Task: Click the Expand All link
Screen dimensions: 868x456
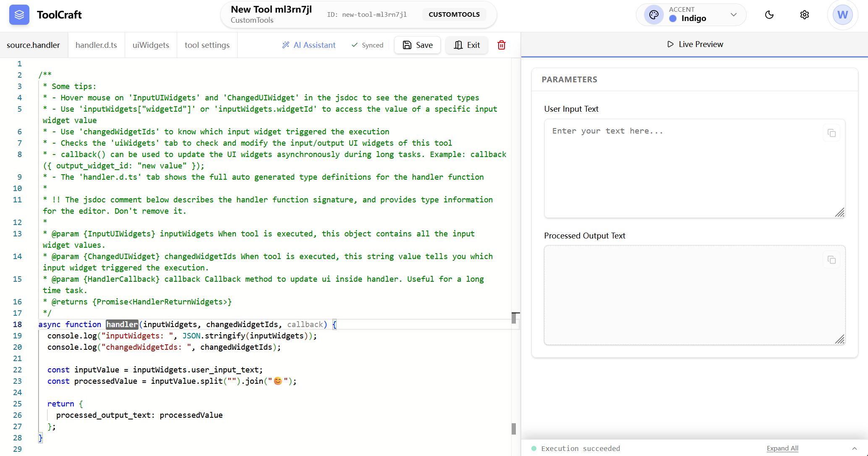Action: [782, 448]
